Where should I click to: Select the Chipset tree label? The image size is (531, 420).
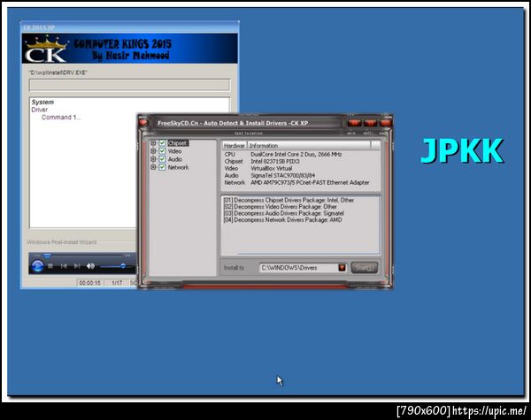click(178, 143)
